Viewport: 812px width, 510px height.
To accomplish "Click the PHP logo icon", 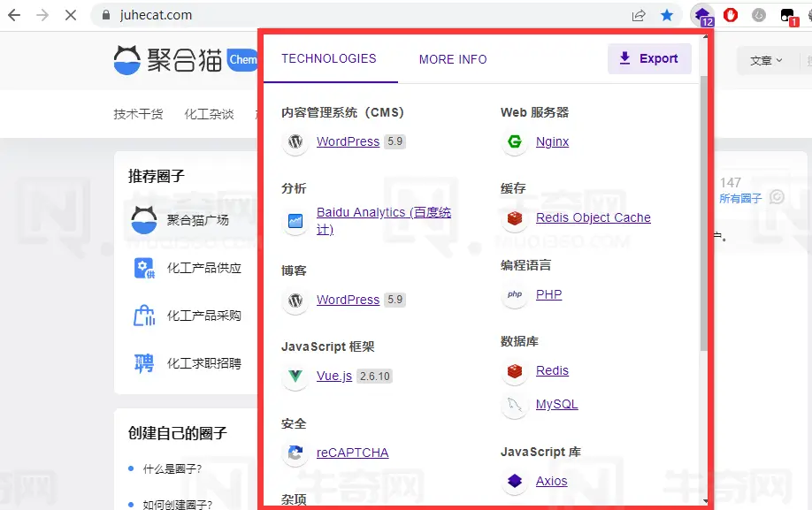I will [515, 294].
